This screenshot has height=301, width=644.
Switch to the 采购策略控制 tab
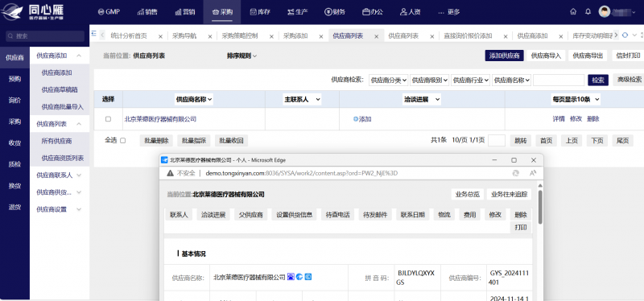(x=240, y=35)
